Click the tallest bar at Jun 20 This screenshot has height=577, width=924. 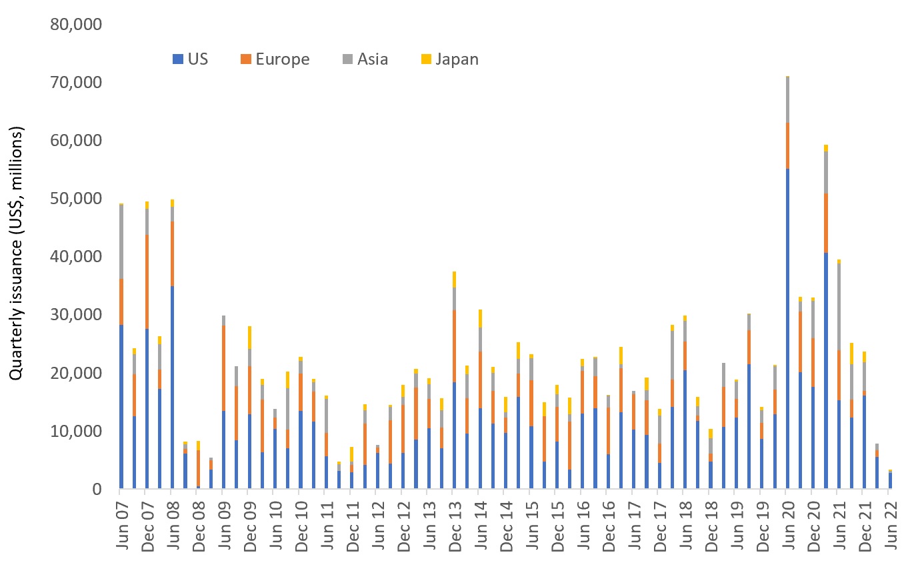[x=787, y=283]
